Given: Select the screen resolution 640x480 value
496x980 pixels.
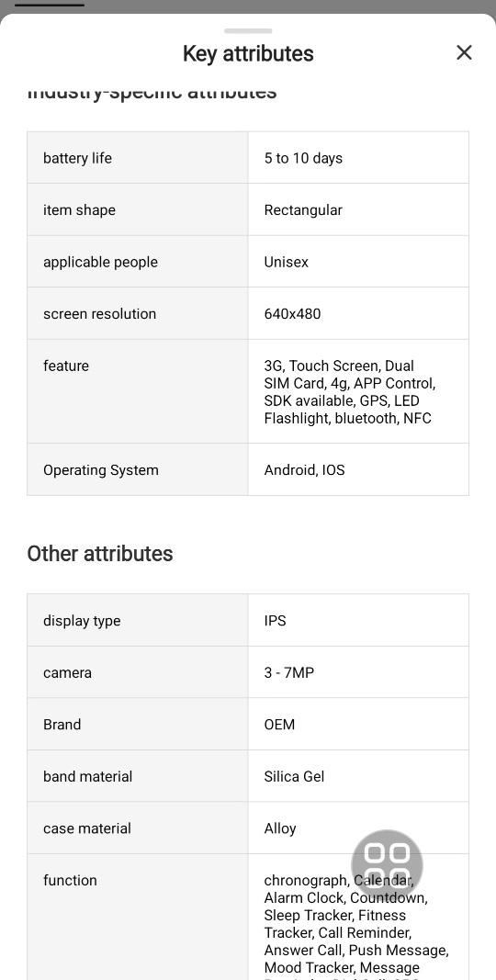Looking at the screenshot, I should pyautogui.click(x=292, y=314).
